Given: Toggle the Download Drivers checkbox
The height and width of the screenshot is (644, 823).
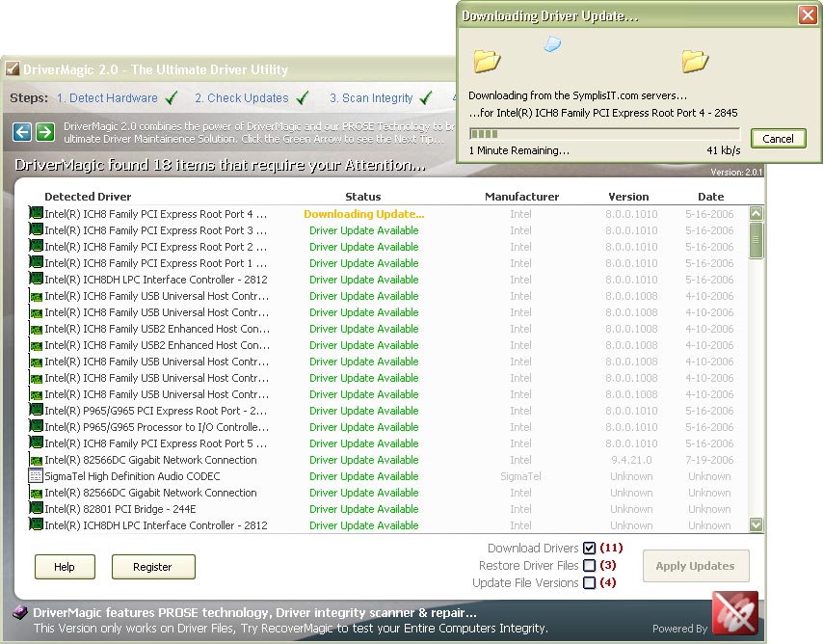Looking at the screenshot, I should (590, 549).
